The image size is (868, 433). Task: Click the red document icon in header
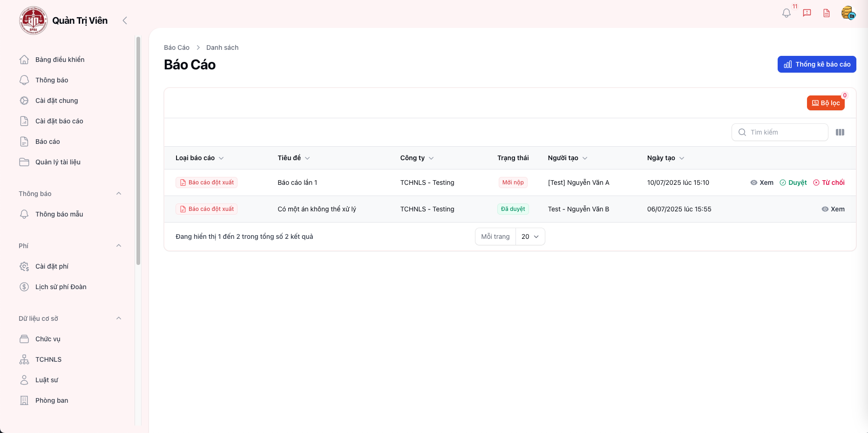tap(827, 13)
